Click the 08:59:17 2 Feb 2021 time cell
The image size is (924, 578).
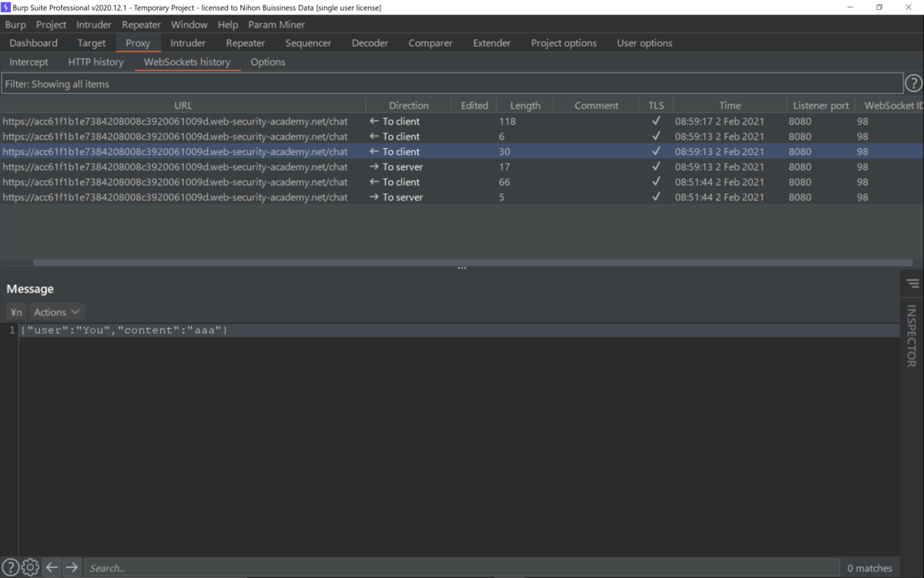719,121
